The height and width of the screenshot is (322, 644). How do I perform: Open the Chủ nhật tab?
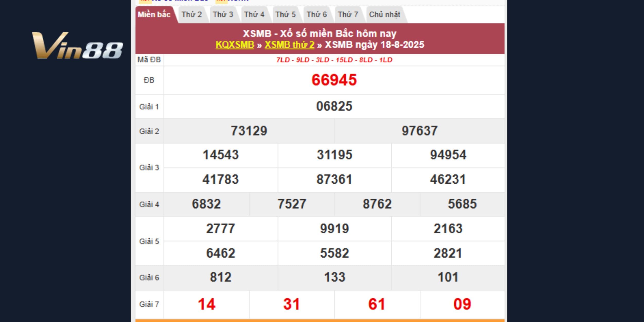[384, 14]
